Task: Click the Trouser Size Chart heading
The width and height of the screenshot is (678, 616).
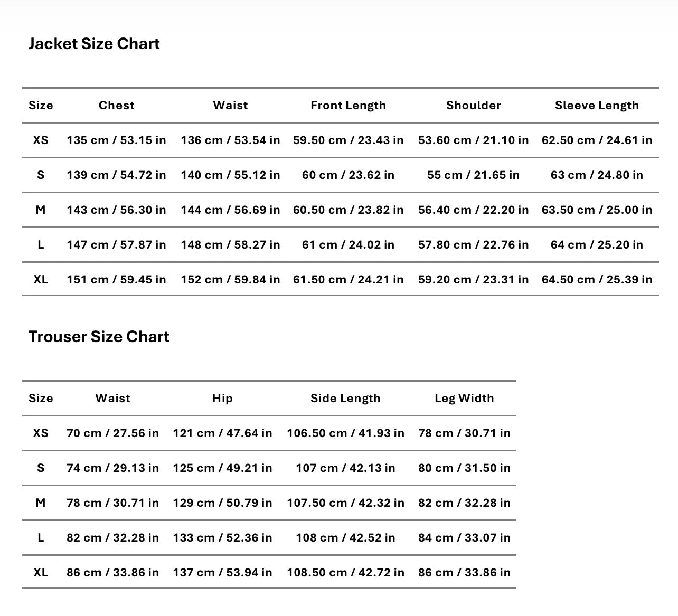Action: point(99,337)
